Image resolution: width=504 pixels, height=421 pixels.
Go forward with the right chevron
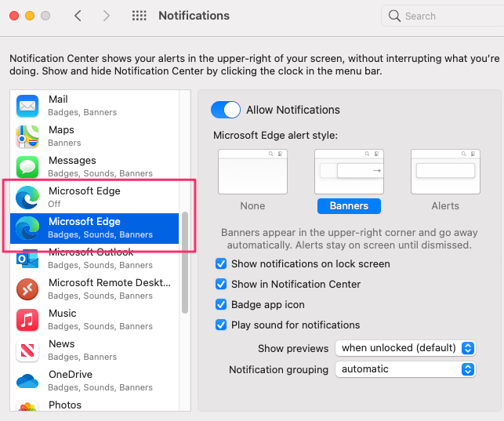point(106,16)
